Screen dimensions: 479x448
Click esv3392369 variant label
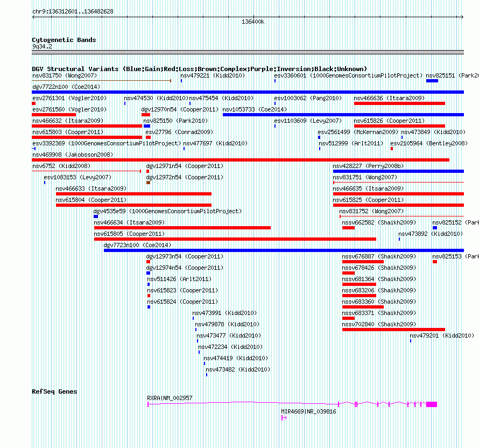[107, 143]
